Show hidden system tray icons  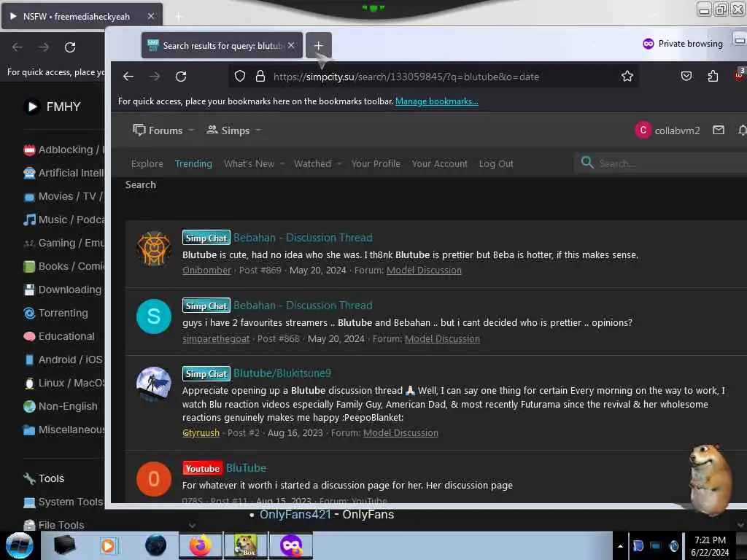tap(620, 547)
